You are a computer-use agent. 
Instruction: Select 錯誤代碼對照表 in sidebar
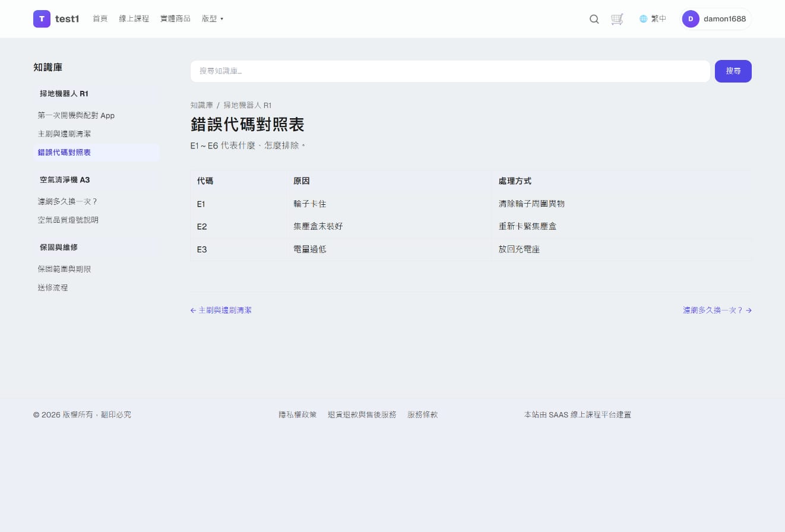pyautogui.click(x=96, y=153)
